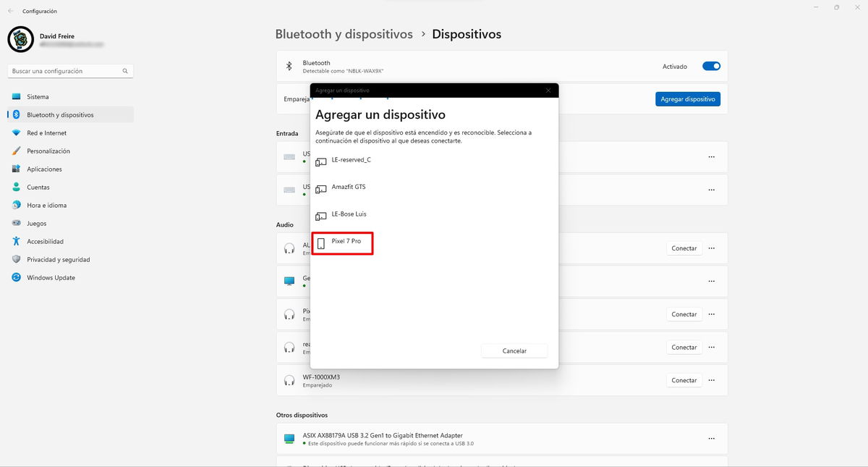Close the Agregar un dispositivo dialog
868x467 pixels.
tap(548, 91)
